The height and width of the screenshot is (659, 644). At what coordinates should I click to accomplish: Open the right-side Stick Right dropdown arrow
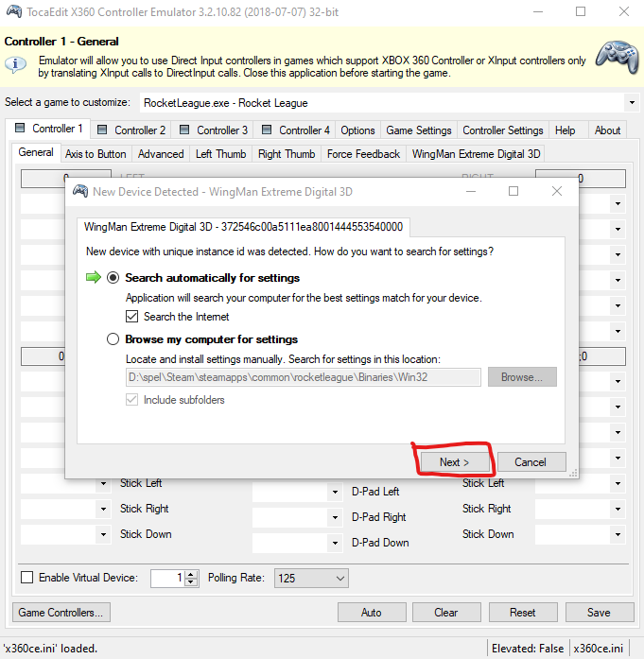pos(618,509)
